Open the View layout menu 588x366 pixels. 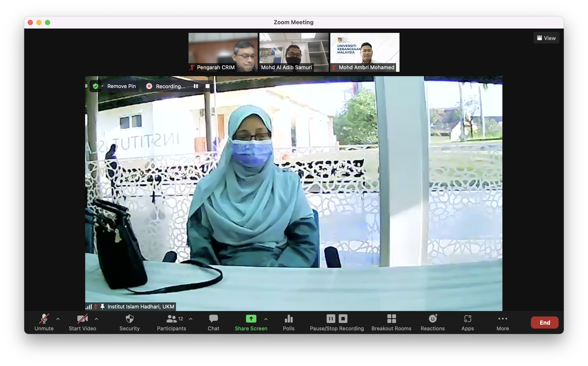pyautogui.click(x=546, y=38)
